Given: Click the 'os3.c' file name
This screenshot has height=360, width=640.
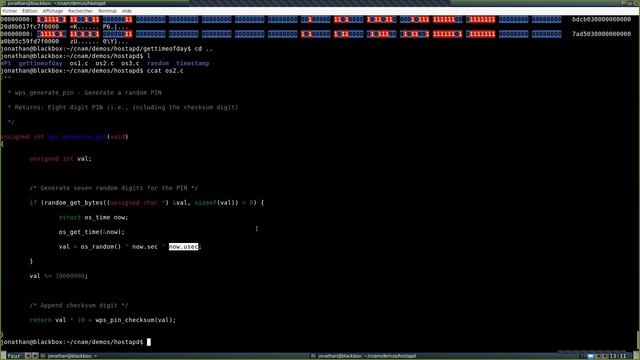Looking at the screenshot, I should tap(130, 63).
